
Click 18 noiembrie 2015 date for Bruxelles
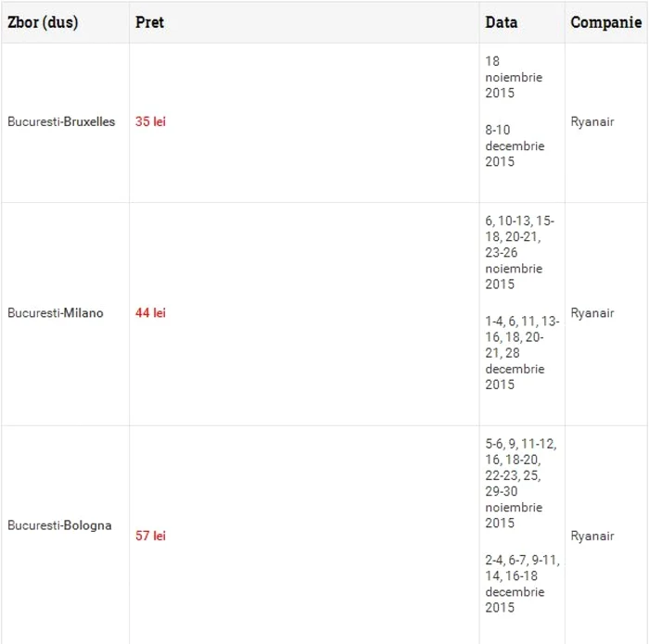tap(514, 77)
